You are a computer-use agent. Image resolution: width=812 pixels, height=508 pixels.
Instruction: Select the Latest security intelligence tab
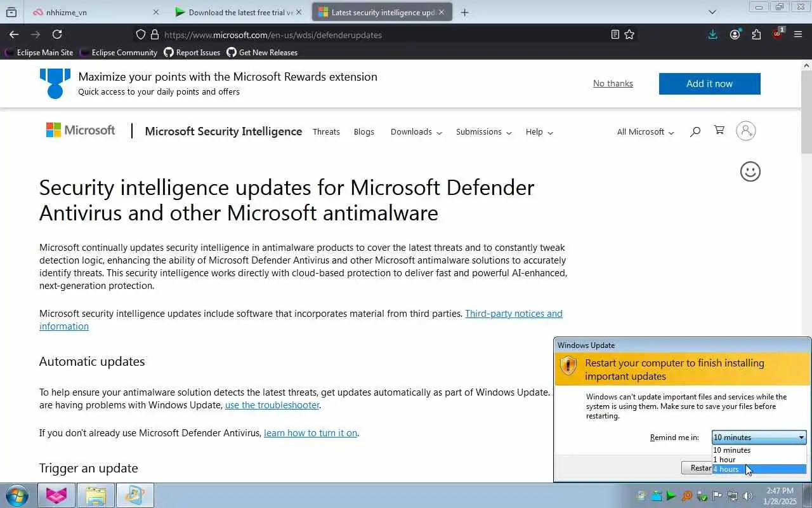(x=382, y=12)
